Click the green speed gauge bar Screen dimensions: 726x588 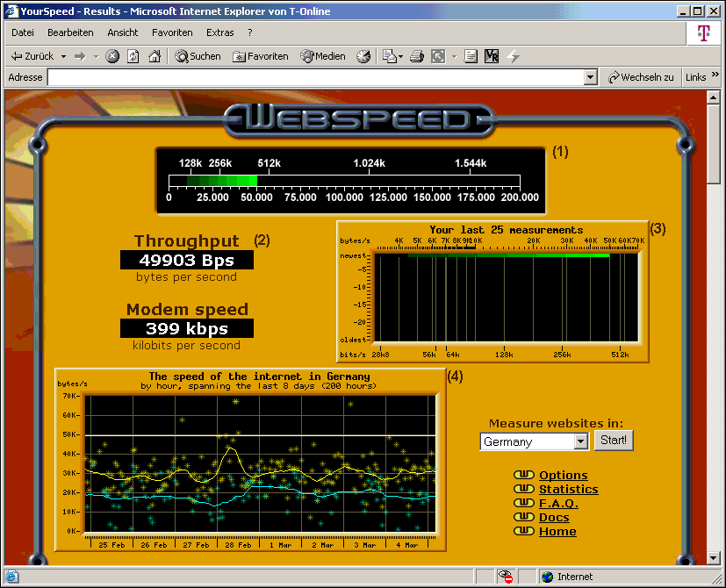click(222, 181)
